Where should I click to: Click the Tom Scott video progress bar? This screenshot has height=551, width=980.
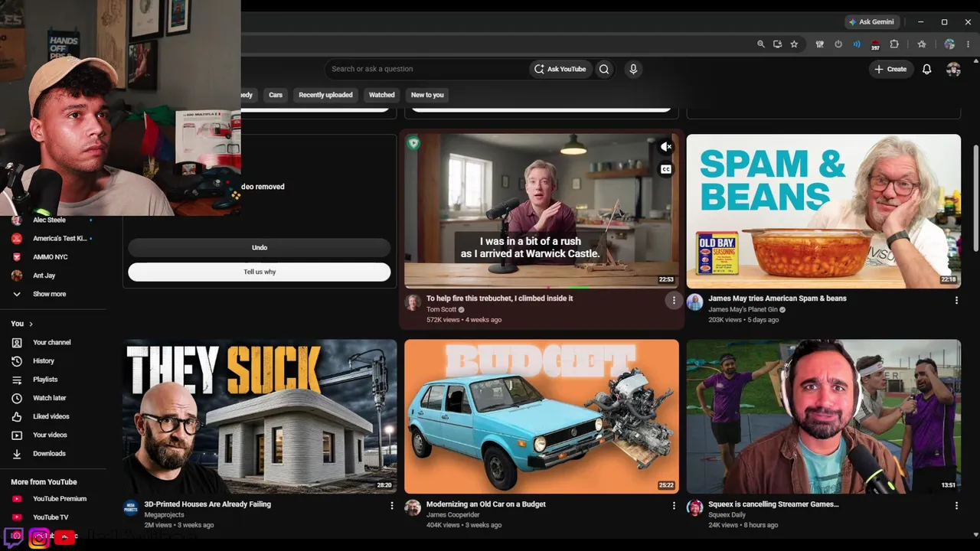pyautogui.click(x=541, y=288)
